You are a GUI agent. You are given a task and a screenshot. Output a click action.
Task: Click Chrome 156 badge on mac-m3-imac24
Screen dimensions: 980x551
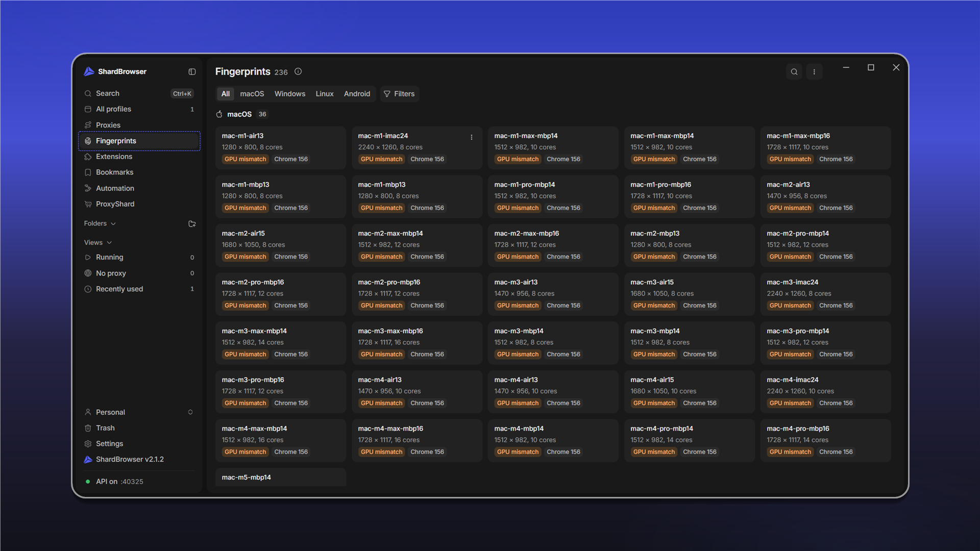coord(836,306)
